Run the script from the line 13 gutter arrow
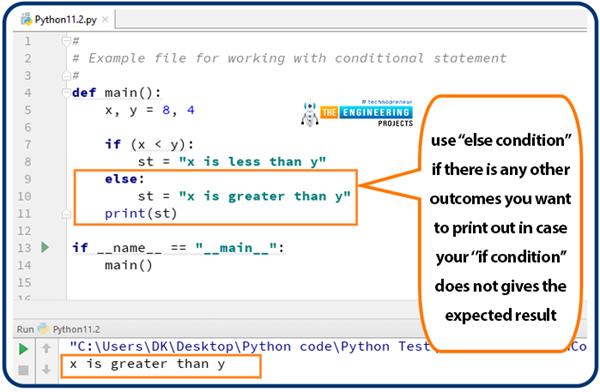Viewport: 600px width, 392px height. (45, 247)
